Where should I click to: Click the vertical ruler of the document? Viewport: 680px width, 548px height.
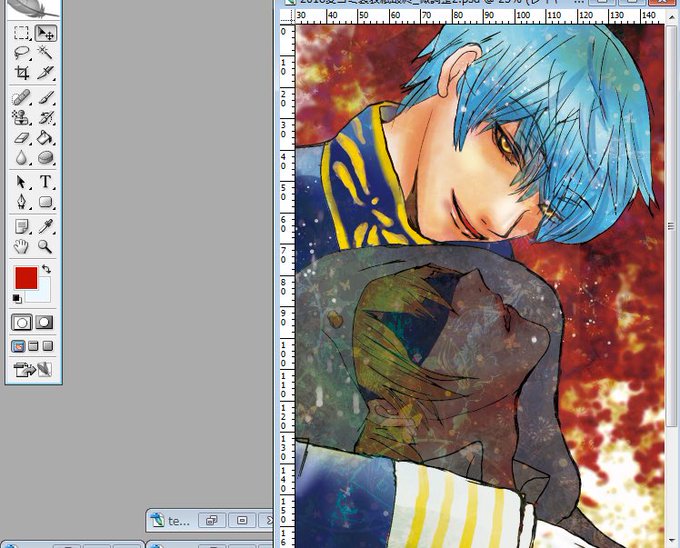pyautogui.click(x=288, y=286)
